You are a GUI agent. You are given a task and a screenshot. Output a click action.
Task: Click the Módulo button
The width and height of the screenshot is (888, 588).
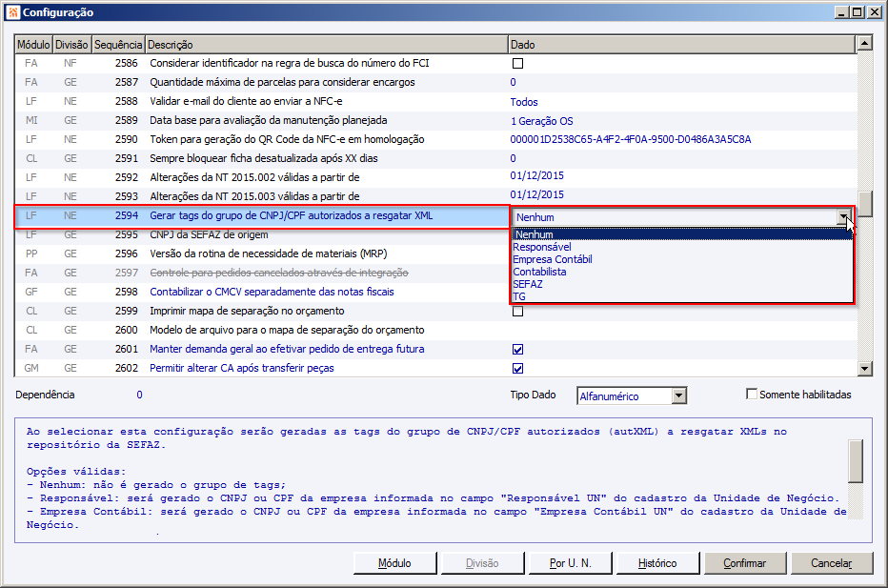[x=394, y=563]
